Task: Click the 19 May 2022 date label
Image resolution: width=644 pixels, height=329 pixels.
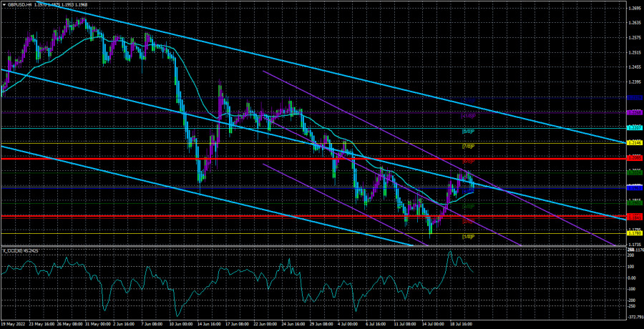Action: coord(16,324)
